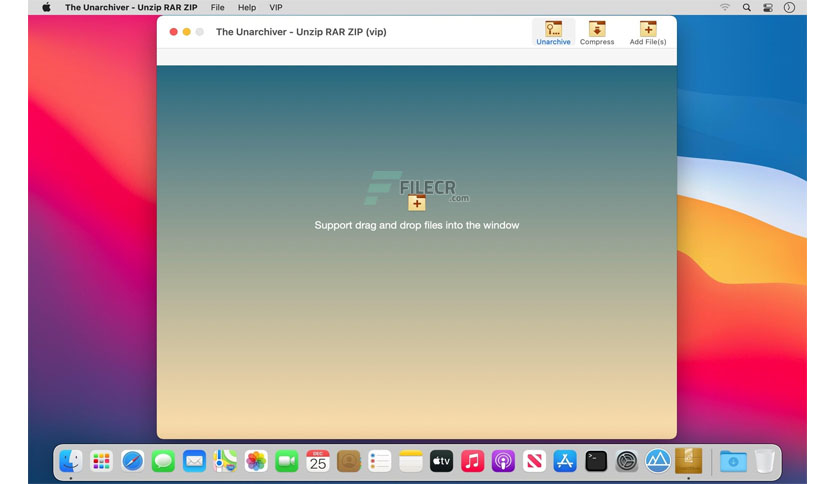Open Reminders from the Dock
Viewport: 836px width, 484px height.
tap(380, 461)
